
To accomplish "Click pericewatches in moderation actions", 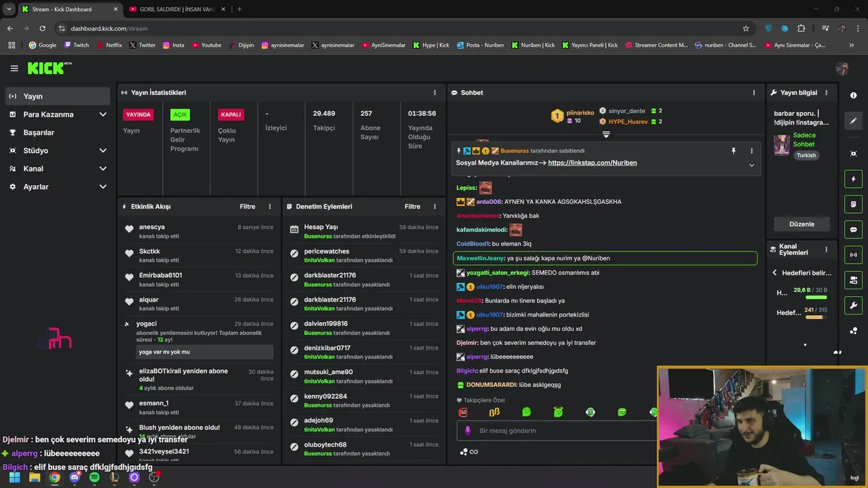I will click(x=327, y=251).
